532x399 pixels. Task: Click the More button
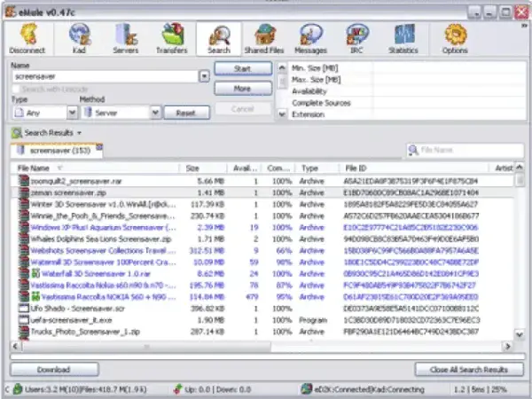(x=243, y=89)
